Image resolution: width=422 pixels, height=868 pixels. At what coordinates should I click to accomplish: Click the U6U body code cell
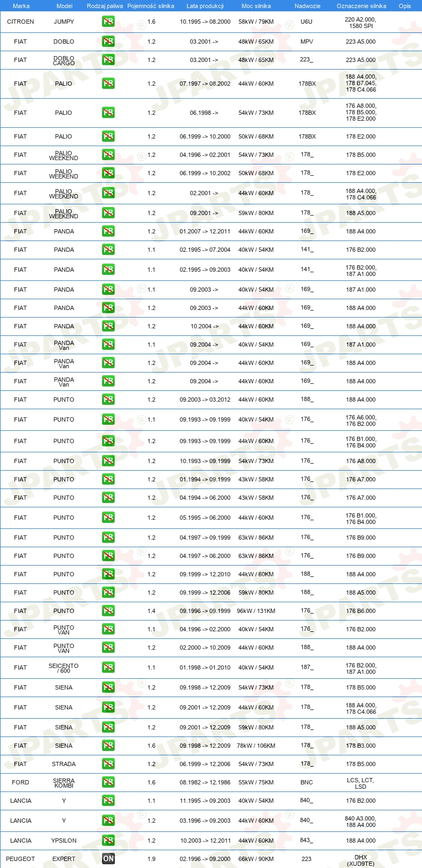[x=307, y=22]
